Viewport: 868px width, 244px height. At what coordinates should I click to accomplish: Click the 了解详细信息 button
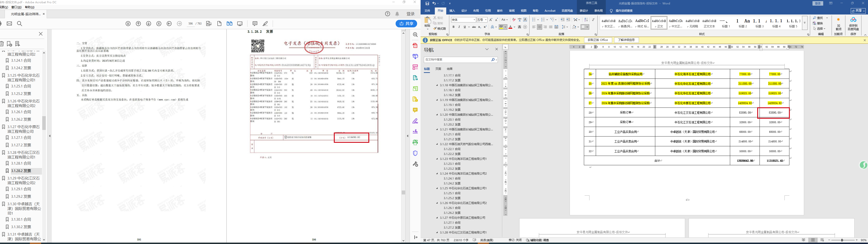tap(626, 40)
